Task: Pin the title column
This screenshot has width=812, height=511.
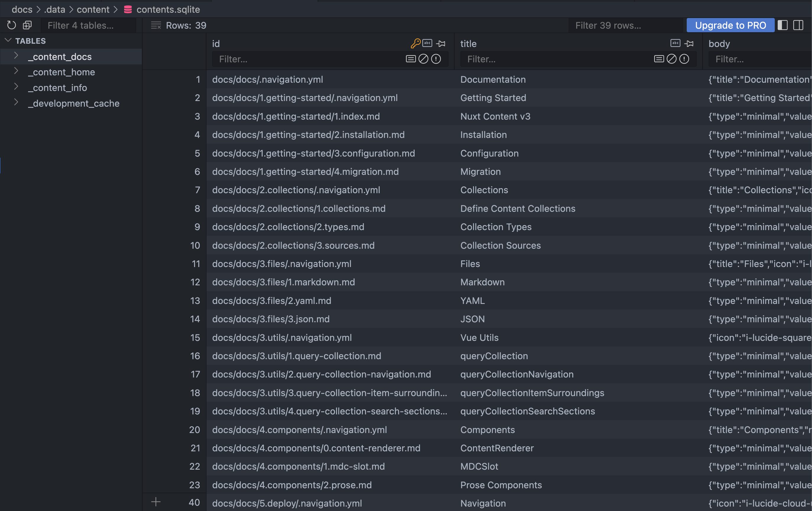Action: coord(689,43)
